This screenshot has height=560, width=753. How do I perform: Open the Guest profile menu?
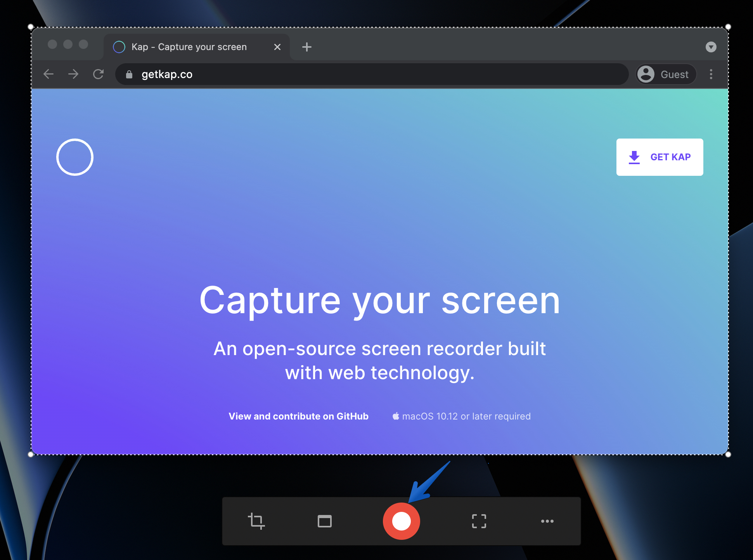tap(666, 74)
